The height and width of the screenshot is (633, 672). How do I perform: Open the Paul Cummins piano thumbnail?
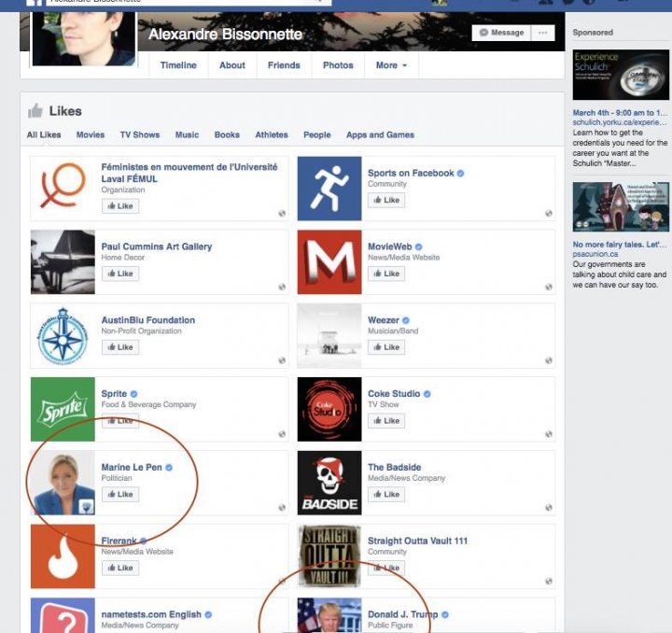[x=63, y=261]
